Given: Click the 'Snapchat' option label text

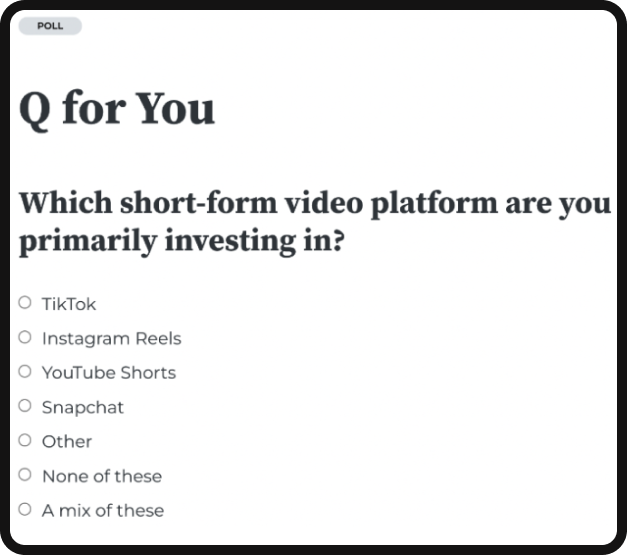Looking at the screenshot, I should pyautogui.click(x=83, y=407).
